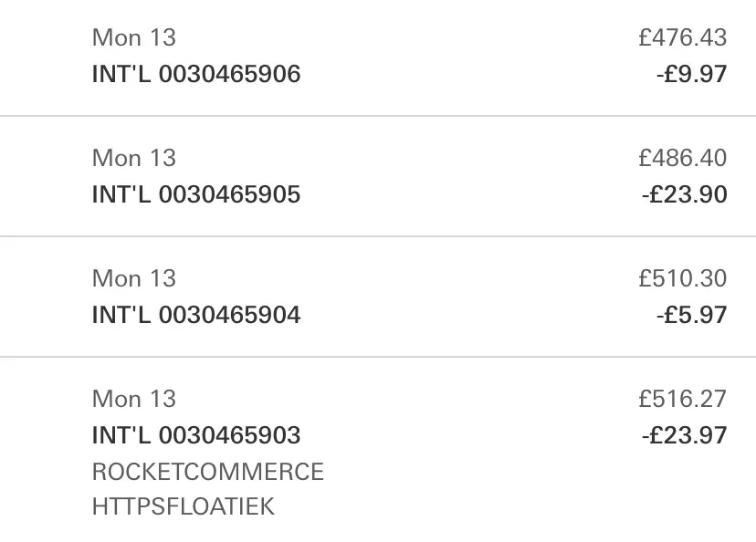Tap Mon 13 date above 0030465905
The image size is (756, 542).
(134, 158)
